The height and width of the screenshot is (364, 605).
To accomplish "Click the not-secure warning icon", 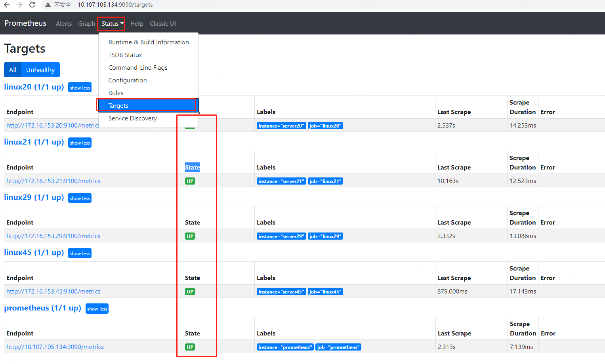I will point(48,5).
